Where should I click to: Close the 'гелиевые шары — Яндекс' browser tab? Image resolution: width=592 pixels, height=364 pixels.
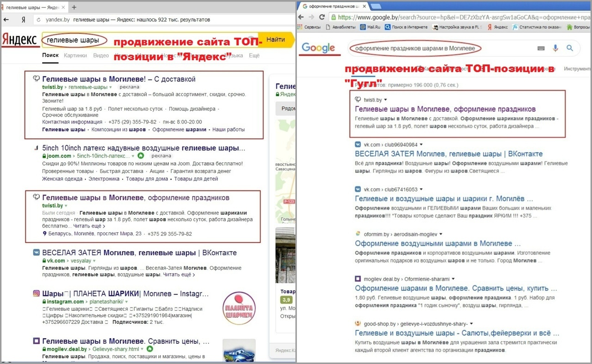[x=63, y=7]
